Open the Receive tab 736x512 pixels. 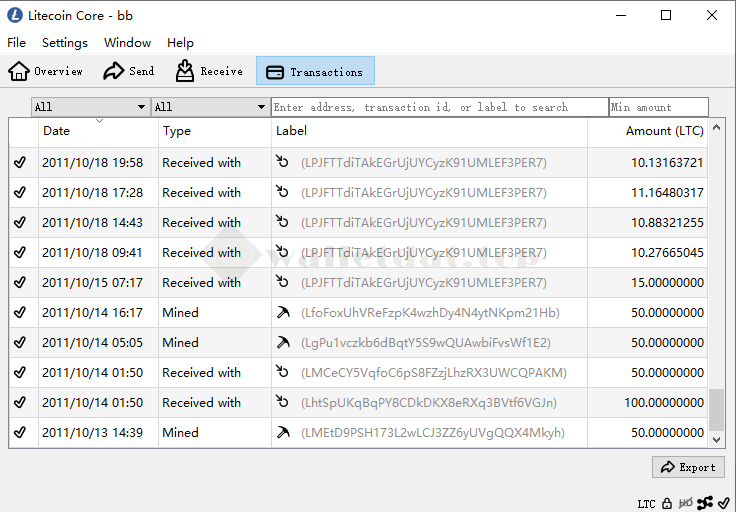tap(209, 71)
